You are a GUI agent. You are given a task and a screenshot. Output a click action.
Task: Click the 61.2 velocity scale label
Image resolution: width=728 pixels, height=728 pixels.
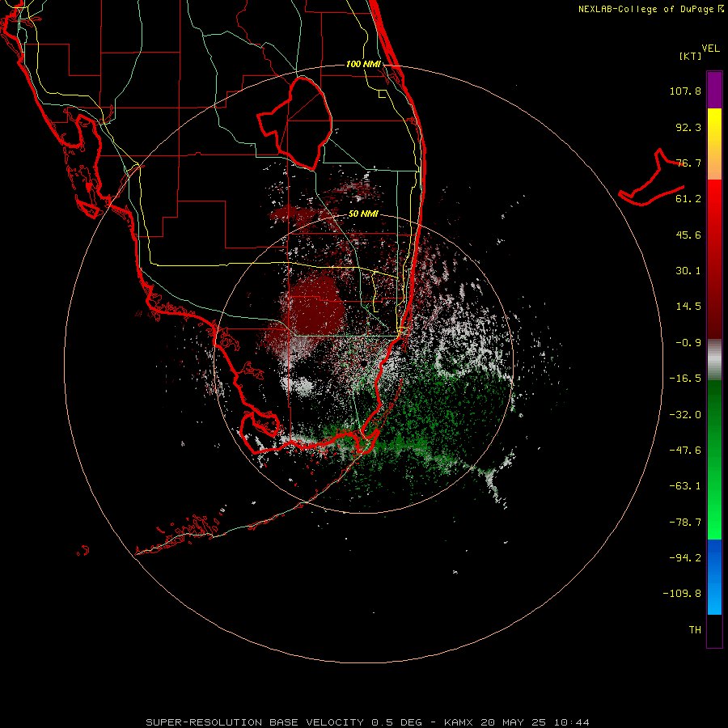(x=688, y=199)
